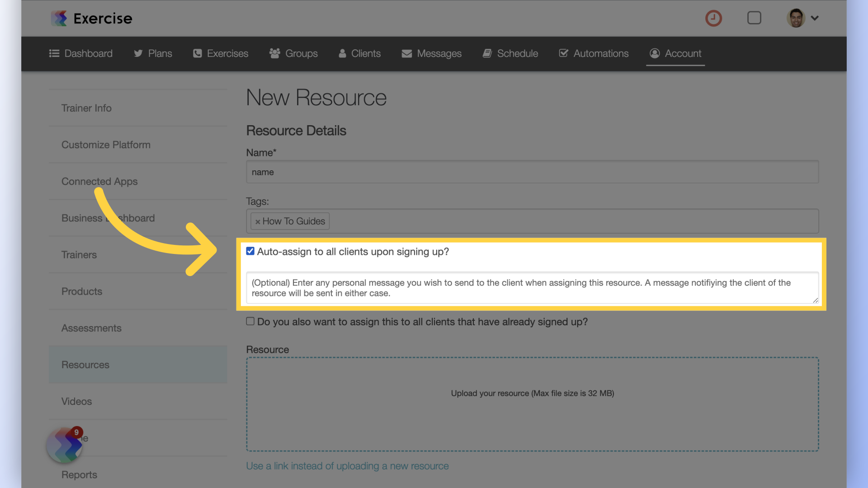Open the chat widget bubble bottom left

64,445
